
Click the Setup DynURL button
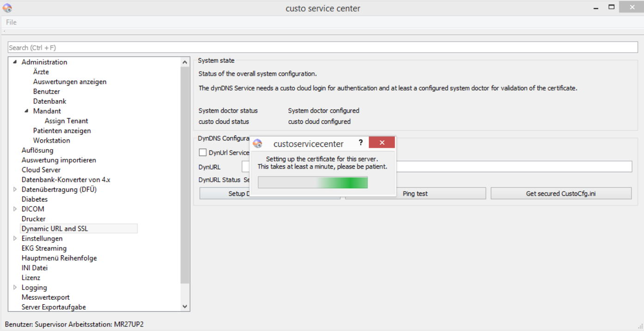click(x=270, y=193)
